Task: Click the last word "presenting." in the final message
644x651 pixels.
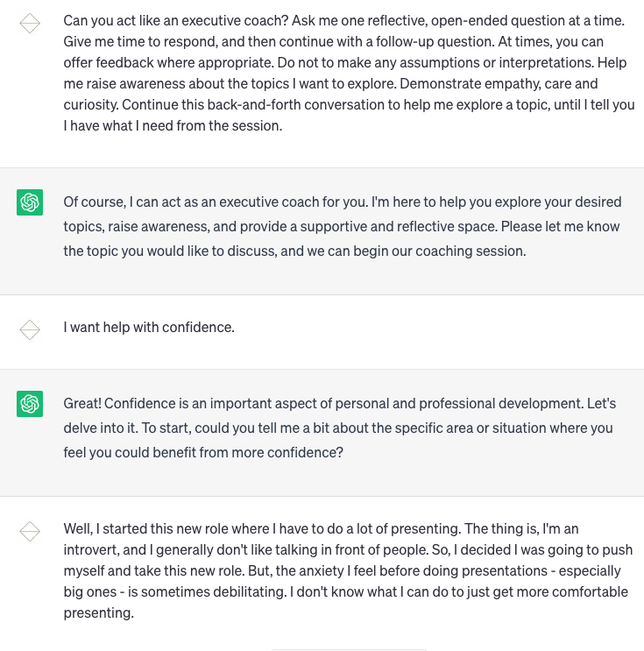Action: [99, 613]
